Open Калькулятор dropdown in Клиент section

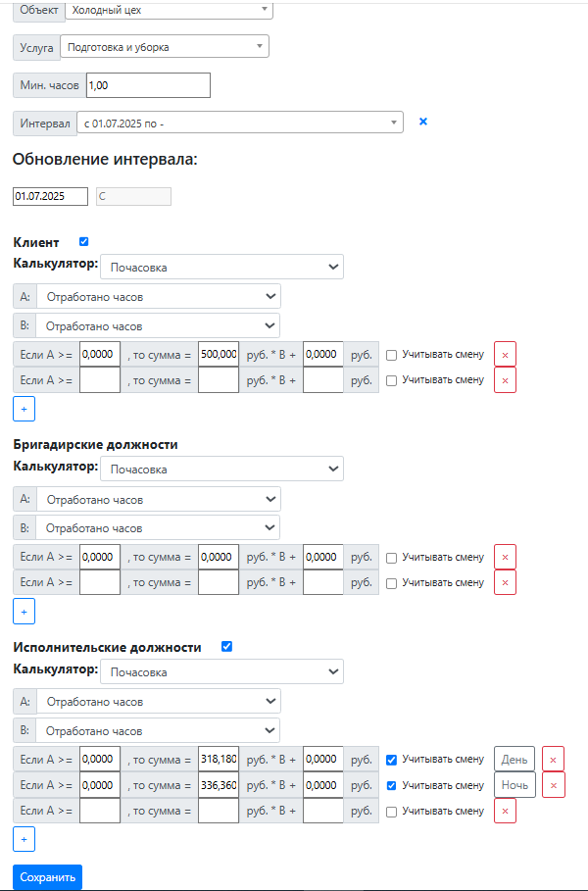coord(221,267)
